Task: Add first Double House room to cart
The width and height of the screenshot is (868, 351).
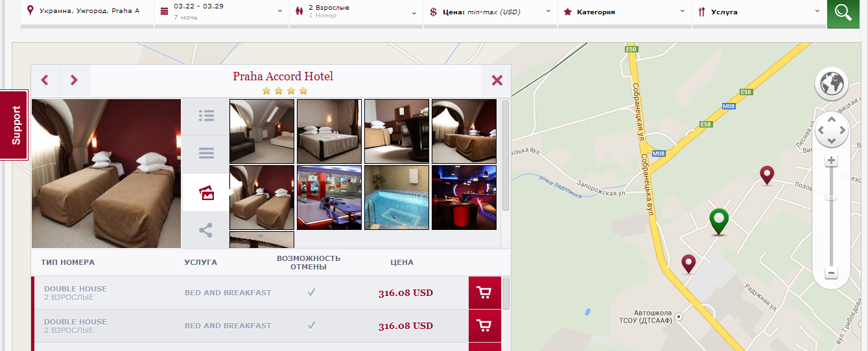Action: 484,293
